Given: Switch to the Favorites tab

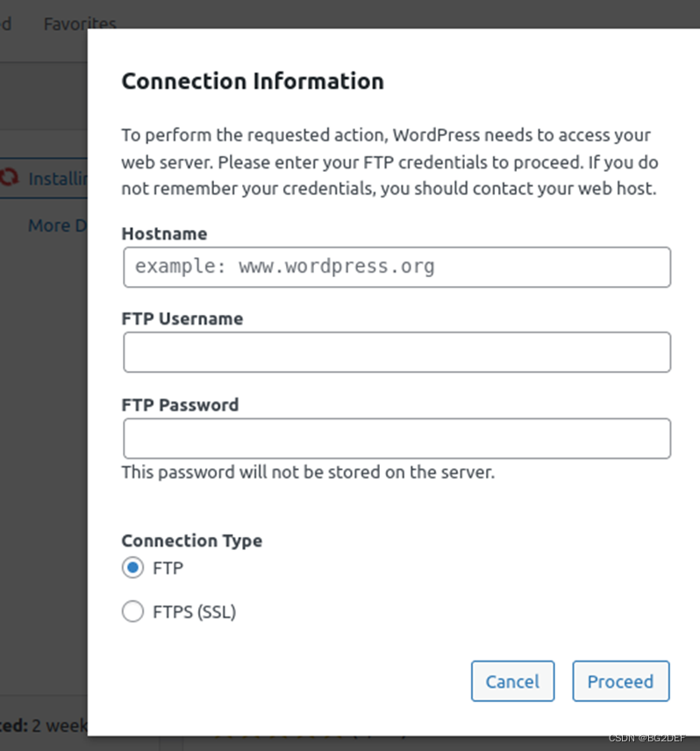Looking at the screenshot, I should pos(79,24).
